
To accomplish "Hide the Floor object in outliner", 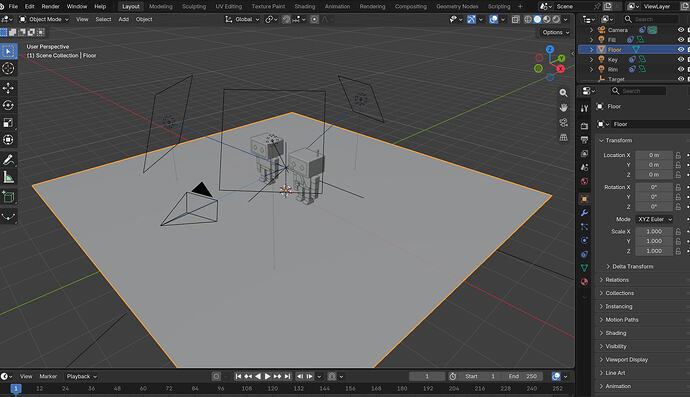I will point(681,50).
